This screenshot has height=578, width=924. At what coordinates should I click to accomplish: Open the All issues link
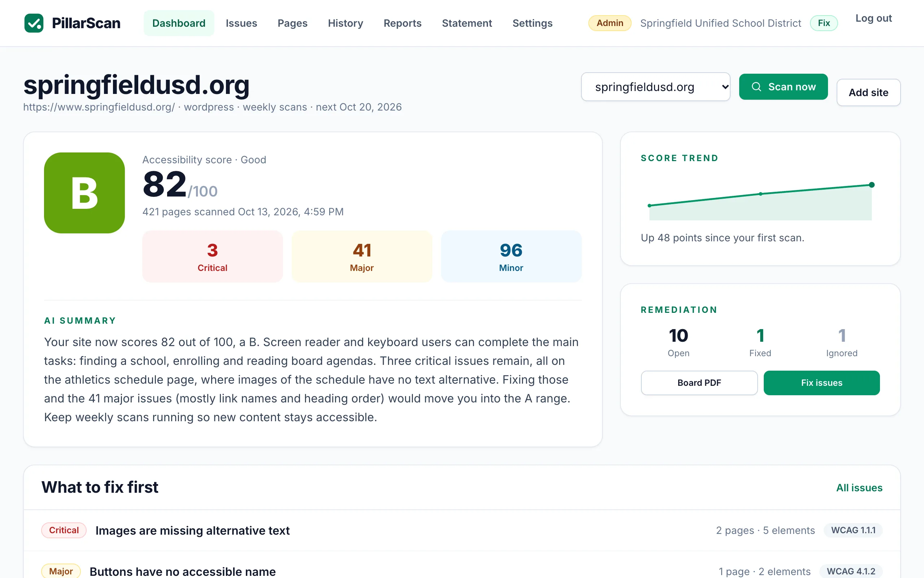pyautogui.click(x=859, y=488)
